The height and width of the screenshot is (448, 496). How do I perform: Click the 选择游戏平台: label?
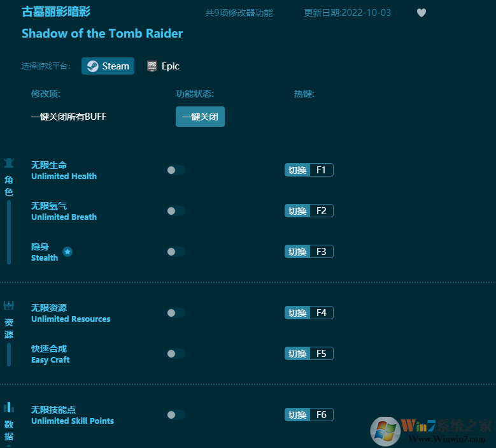coord(46,66)
